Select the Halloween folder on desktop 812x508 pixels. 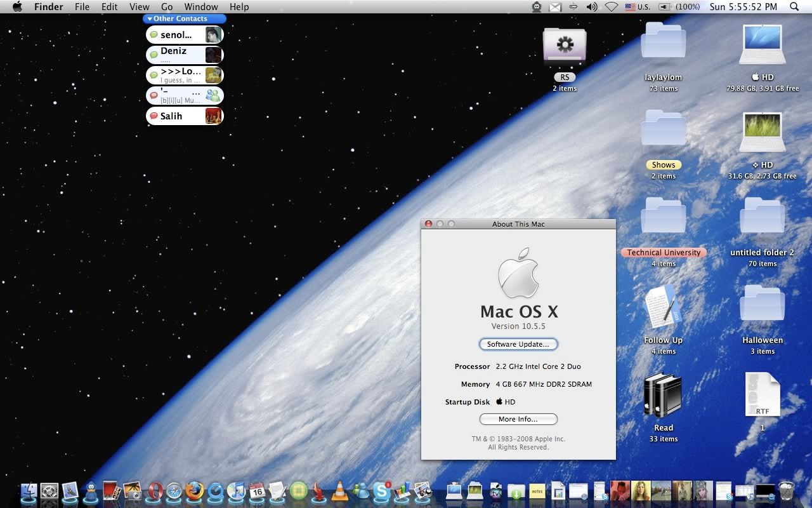[x=763, y=304]
